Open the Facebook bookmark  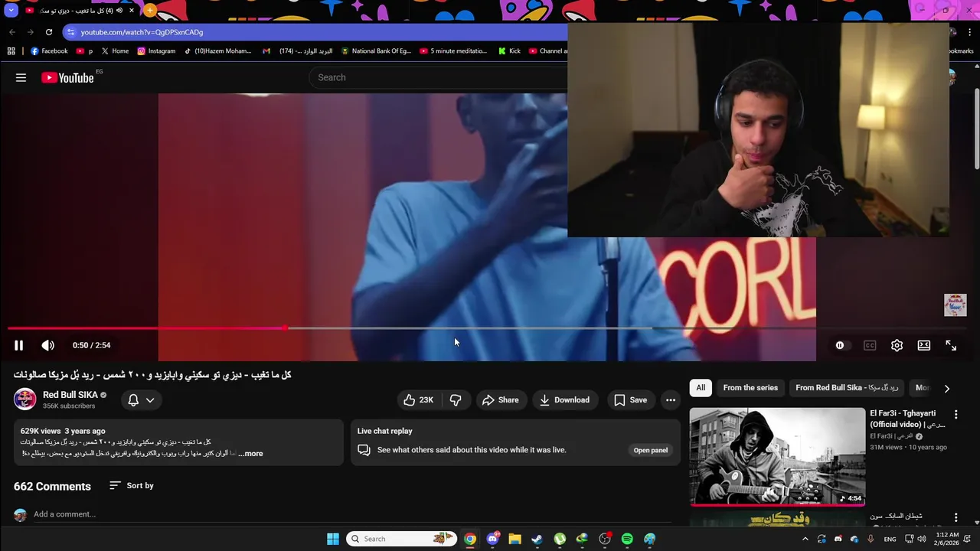[50, 51]
